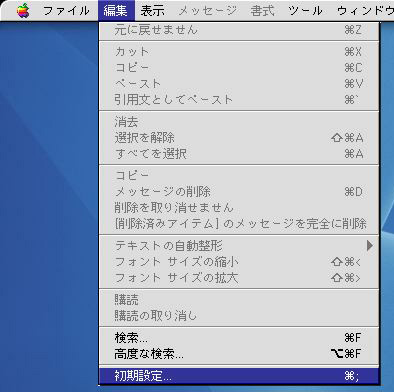
Task: Click 購読の取り消し menu entry
Action: tap(239, 315)
